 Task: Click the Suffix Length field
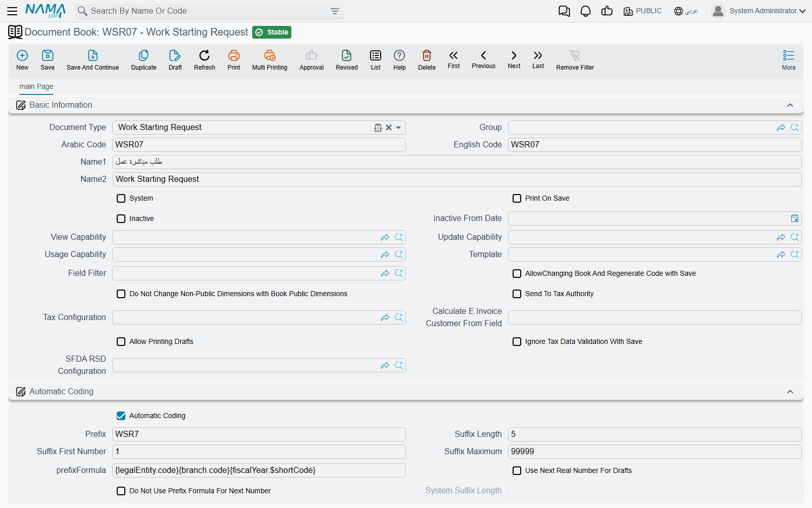point(655,434)
